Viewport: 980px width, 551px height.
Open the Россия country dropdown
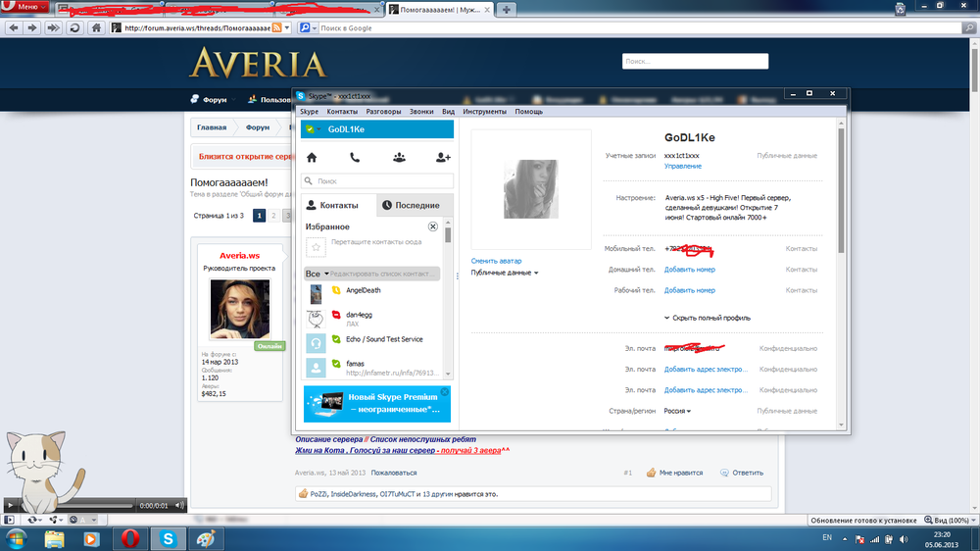pos(677,411)
